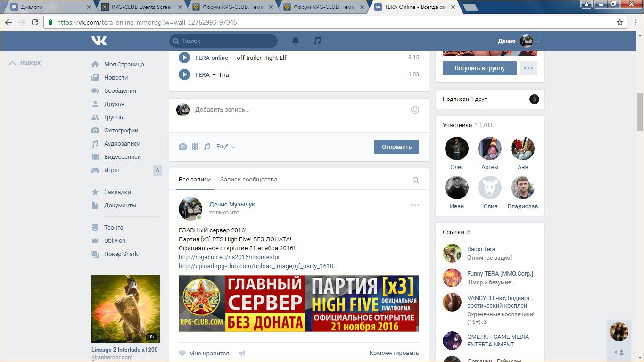Open emoji smiley picker in post box
Screen dimensions: 644x362
pyautogui.click(x=415, y=109)
